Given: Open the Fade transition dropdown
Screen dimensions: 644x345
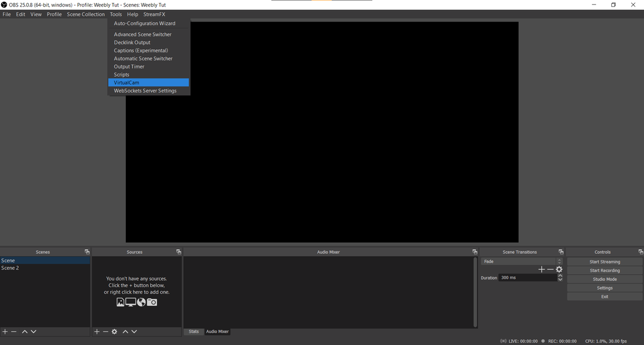Looking at the screenshot, I should pos(521,261).
